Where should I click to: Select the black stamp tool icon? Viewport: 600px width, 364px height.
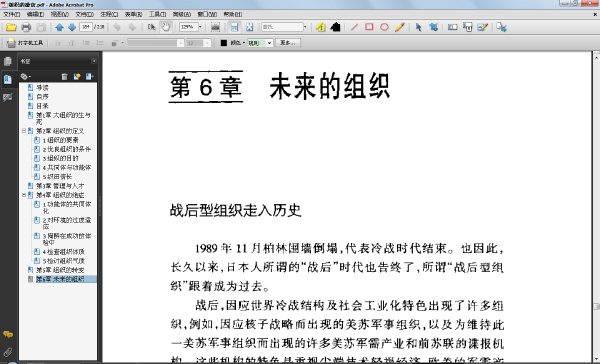point(336,27)
